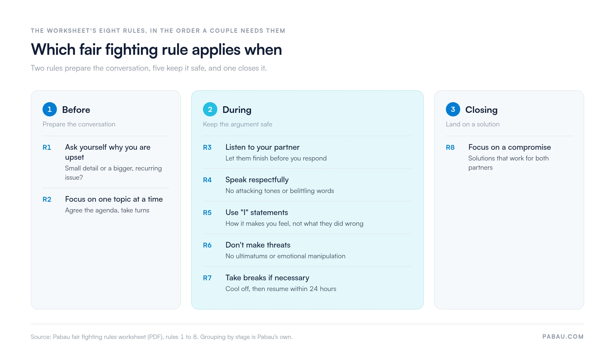
Task: Click 'Take breaks if necessary' rule title
Action: coord(267,278)
